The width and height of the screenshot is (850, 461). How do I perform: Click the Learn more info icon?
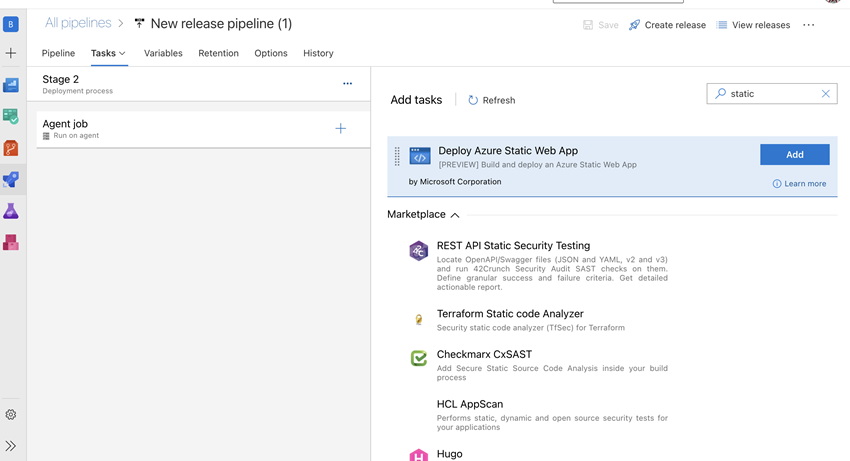pos(777,184)
